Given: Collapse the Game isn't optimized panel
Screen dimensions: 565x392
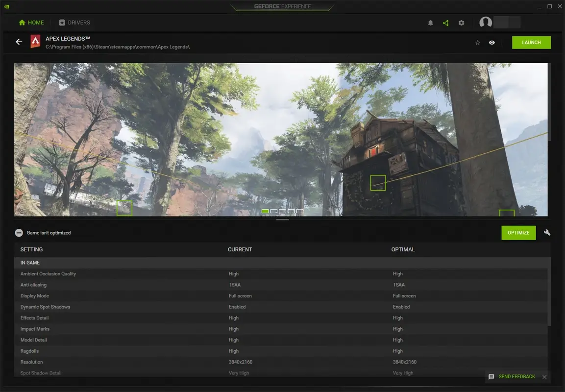Looking at the screenshot, I should 19,233.
